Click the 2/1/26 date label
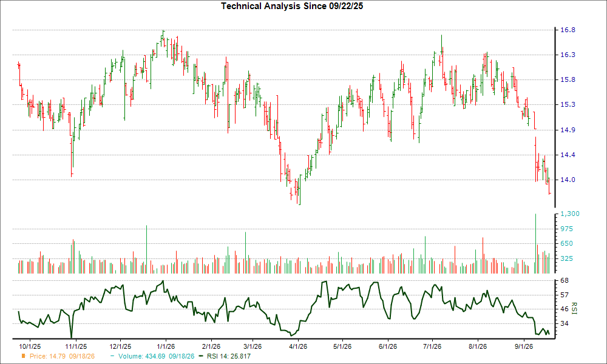 (211, 346)
